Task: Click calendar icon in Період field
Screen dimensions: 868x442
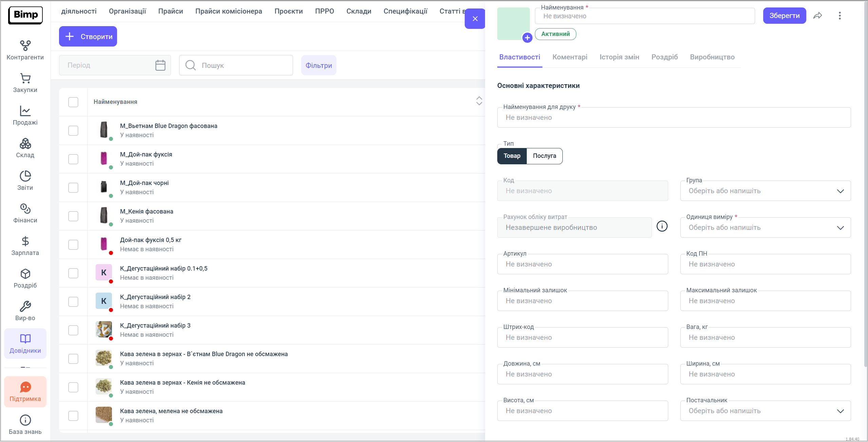Action: [160, 65]
